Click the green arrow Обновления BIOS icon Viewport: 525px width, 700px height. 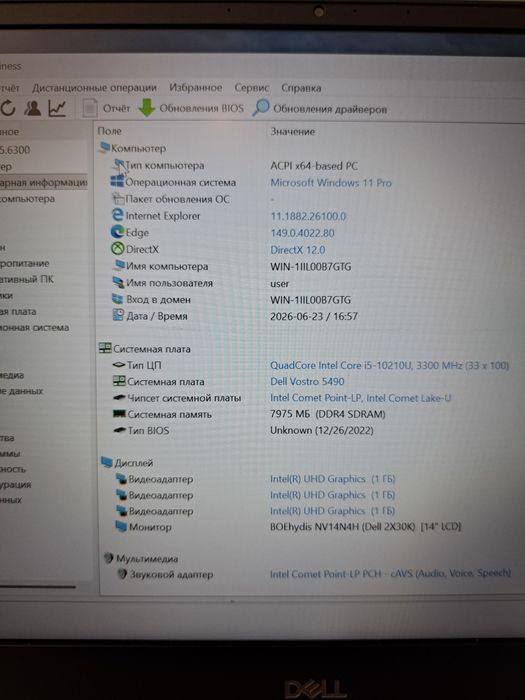147,108
